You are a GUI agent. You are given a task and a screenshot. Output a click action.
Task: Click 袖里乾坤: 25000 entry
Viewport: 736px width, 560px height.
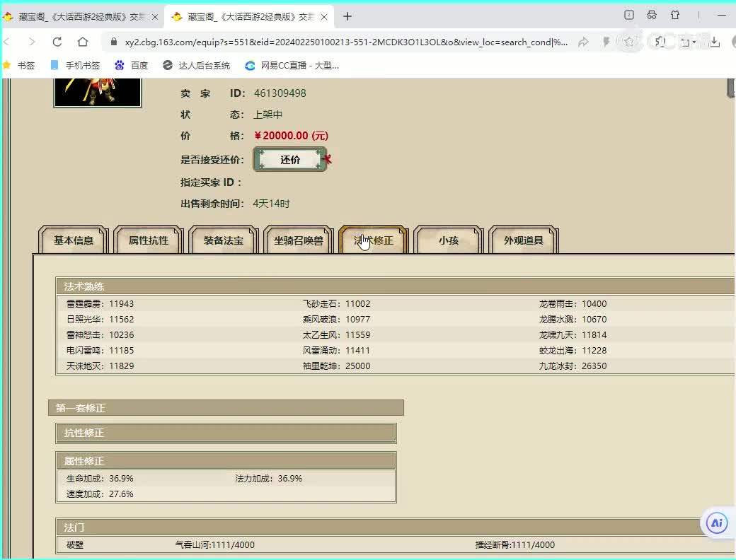[337, 366]
